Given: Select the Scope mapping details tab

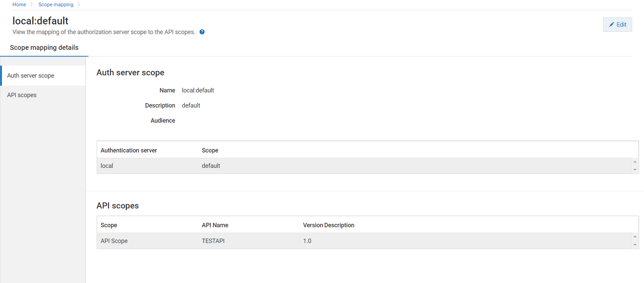Looking at the screenshot, I should [x=44, y=47].
